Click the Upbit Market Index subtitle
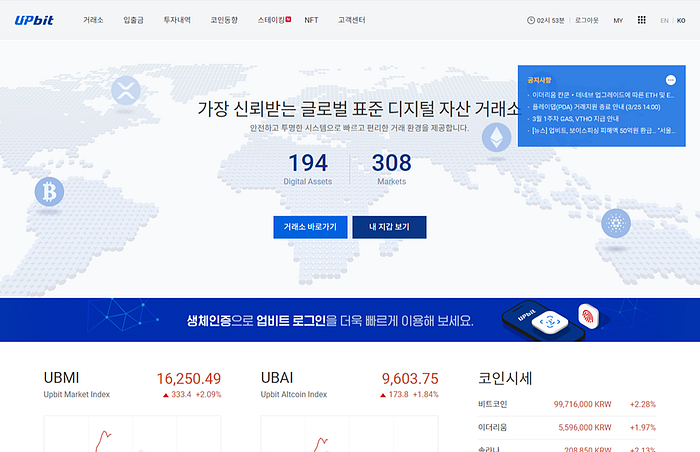The height and width of the screenshot is (452, 700). [76, 394]
